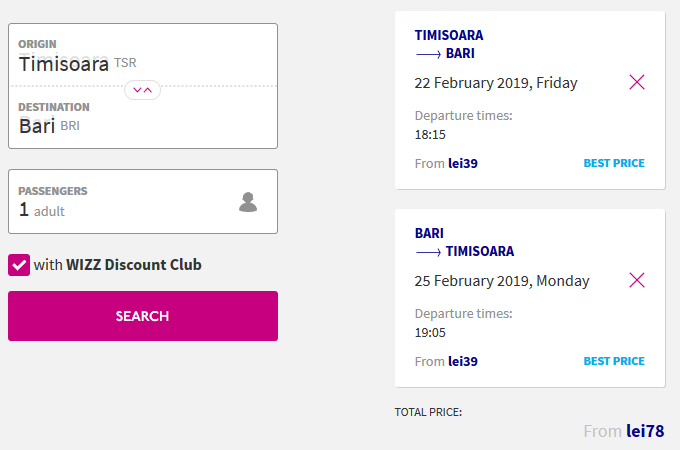Open the Passengers selector
The width and height of the screenshot is (680, 450).
143,202
